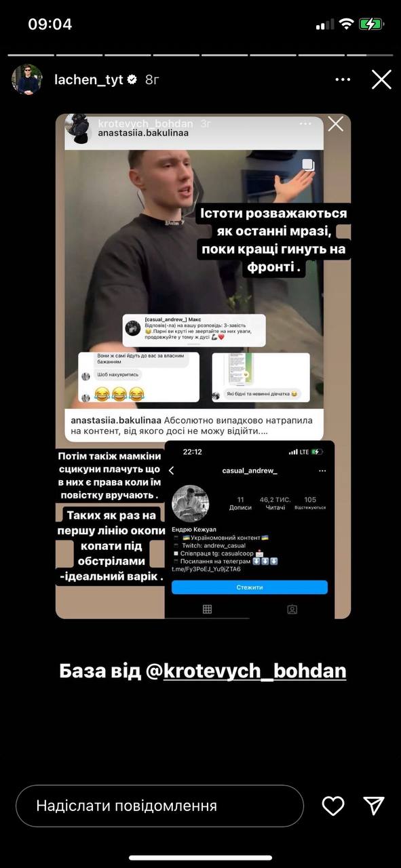Tap the back chevron beside casual_andrew_
Viewport: 401px width, 868px height.
(172, 471)
